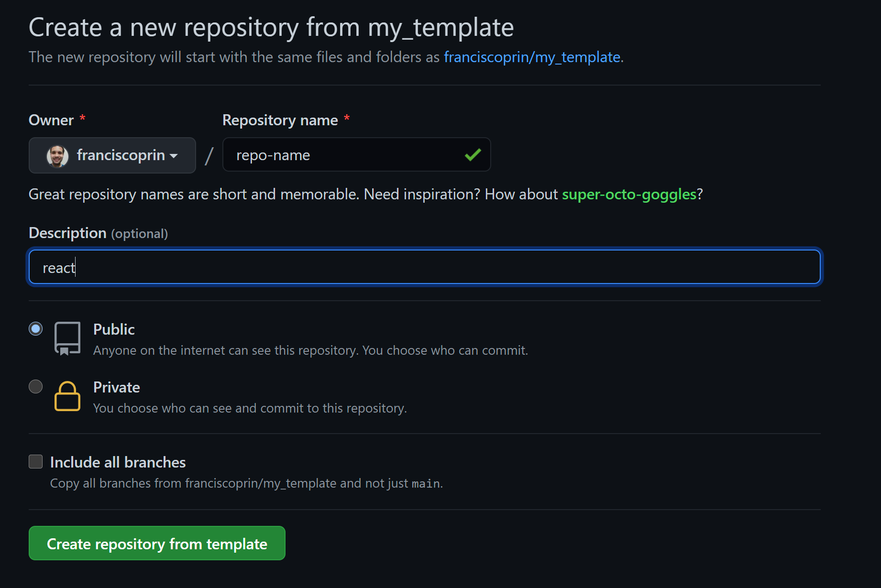Select the Private visibility radio button
This screenshot has width=881, height=588.
(x=36, y=386)
